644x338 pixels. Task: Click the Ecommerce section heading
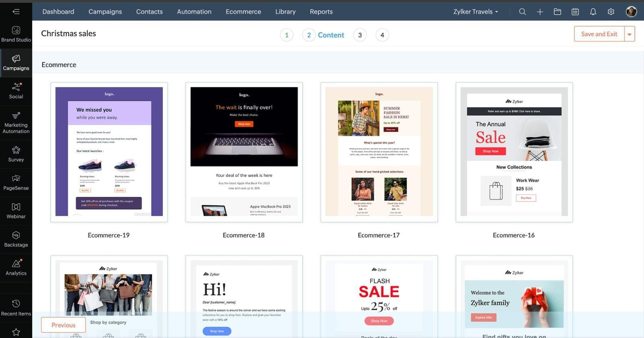pyautogui.click(x=59, y=65)
